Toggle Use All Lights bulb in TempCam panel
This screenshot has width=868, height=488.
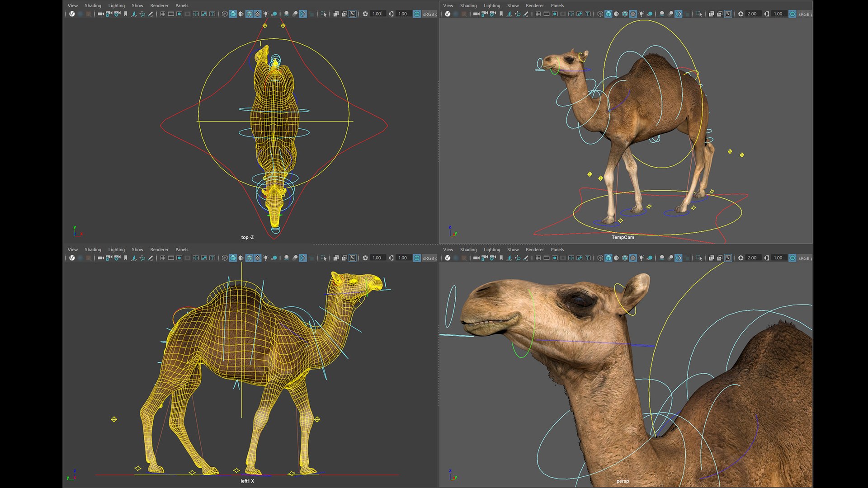[x=641, y=14]
